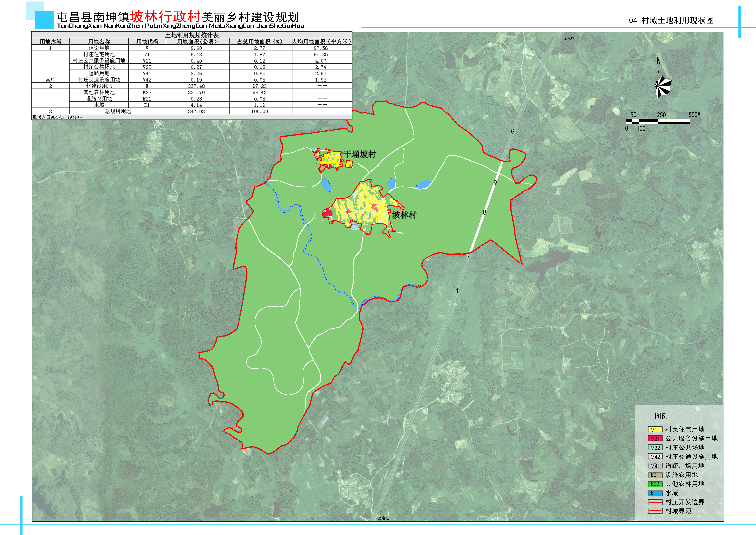
Task: Click the 用地代码 column header
Action: pyautogui.click(x=147, y=42)
